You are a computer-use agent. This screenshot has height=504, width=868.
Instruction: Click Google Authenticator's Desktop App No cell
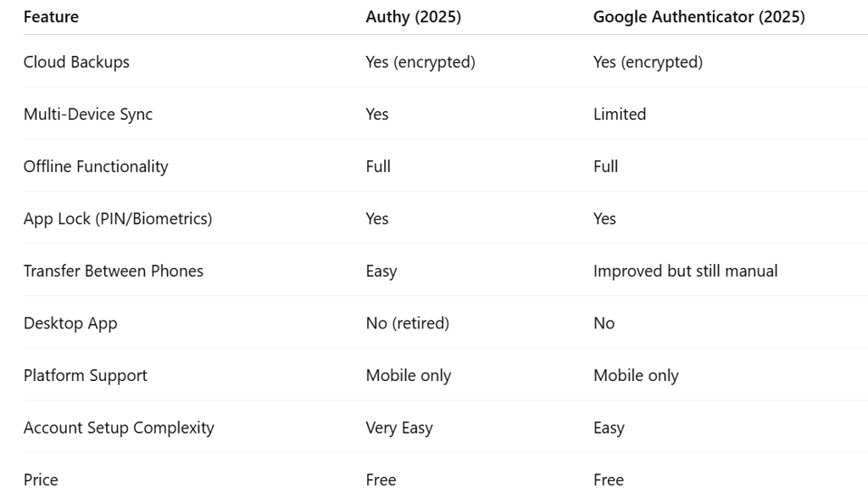coord(604,323)
